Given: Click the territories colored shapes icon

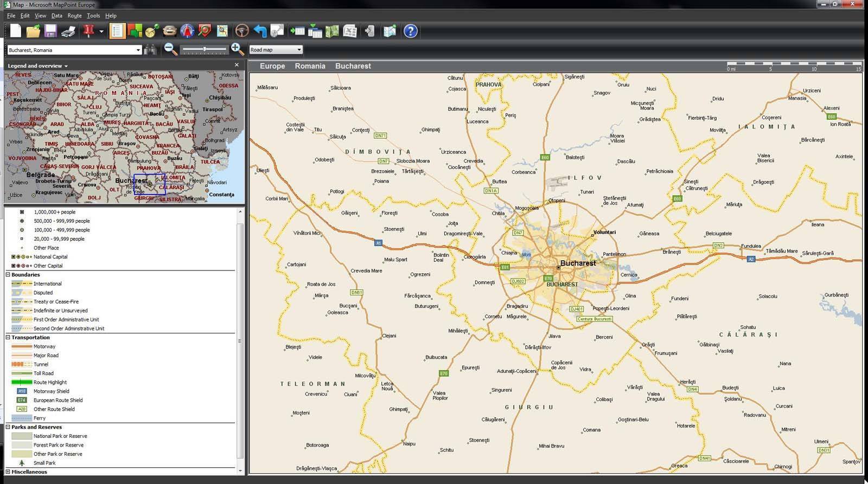Looking at the screenshot, I should [x=135, y=31].
